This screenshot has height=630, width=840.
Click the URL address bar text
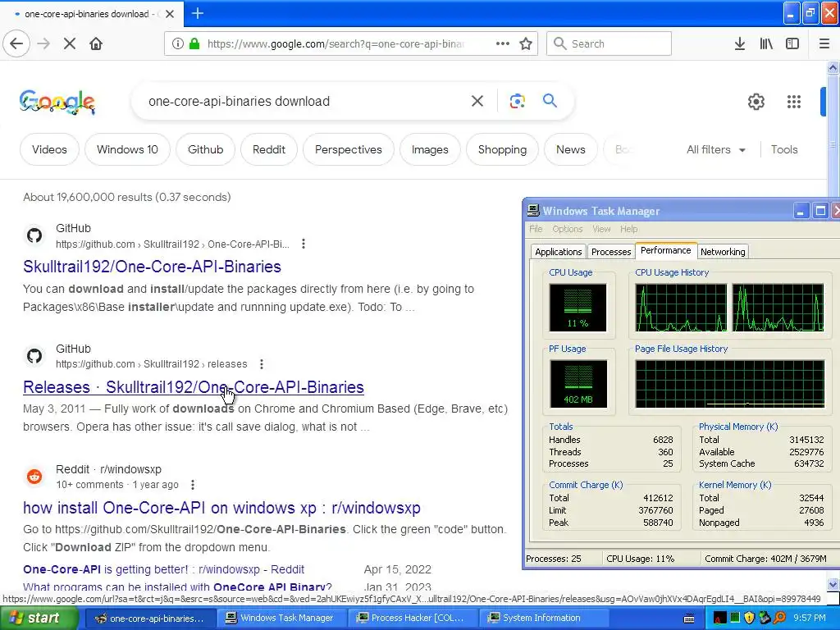click(336, 43)
